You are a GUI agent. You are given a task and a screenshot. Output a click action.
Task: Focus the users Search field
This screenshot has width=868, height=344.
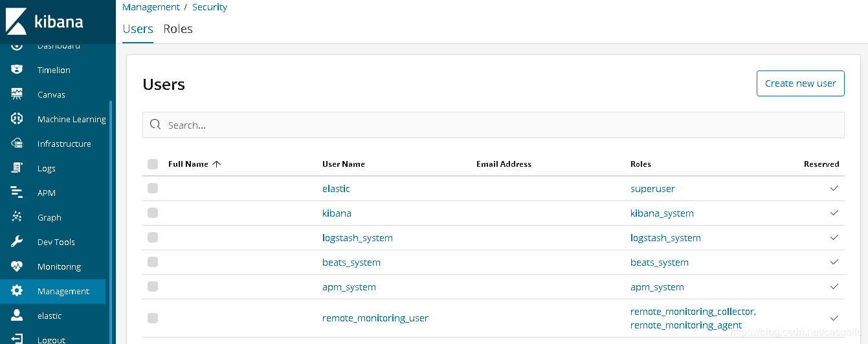[x=493, y=125]
